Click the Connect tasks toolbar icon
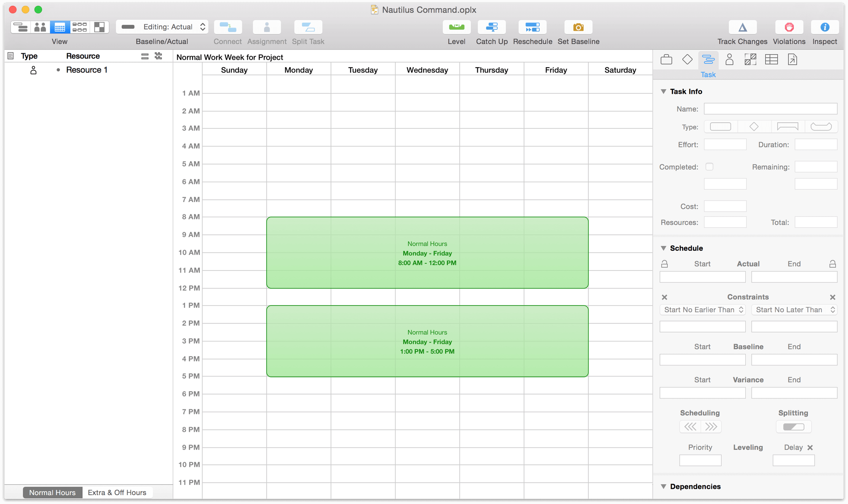Image resolution: width=848 pixels, height=504 pixels. click(228, 27)
